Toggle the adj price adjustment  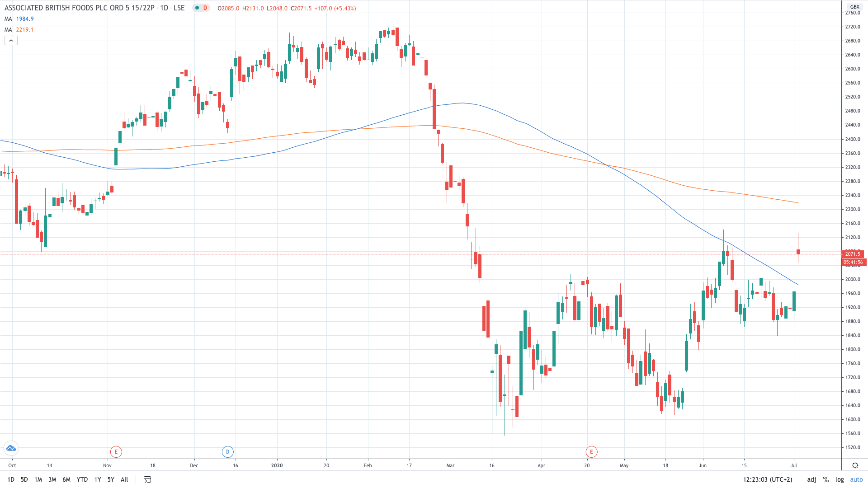(x=811, y=479)
